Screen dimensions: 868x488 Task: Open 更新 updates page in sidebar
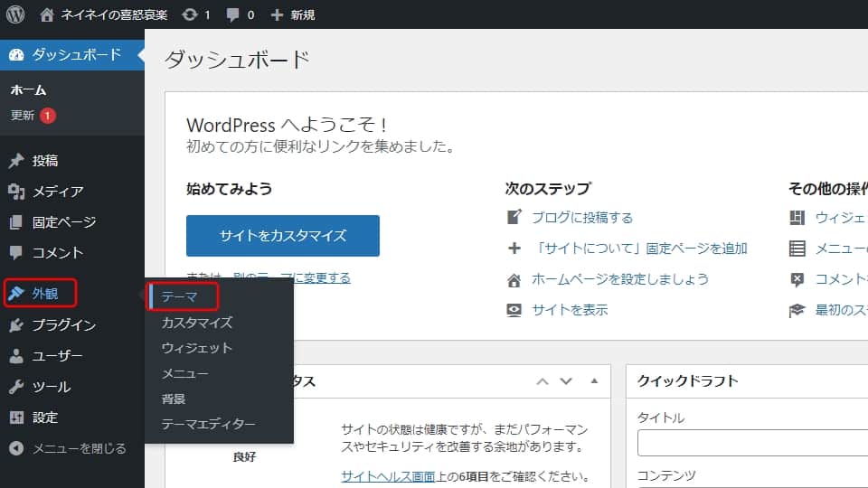tap(23, 115)
